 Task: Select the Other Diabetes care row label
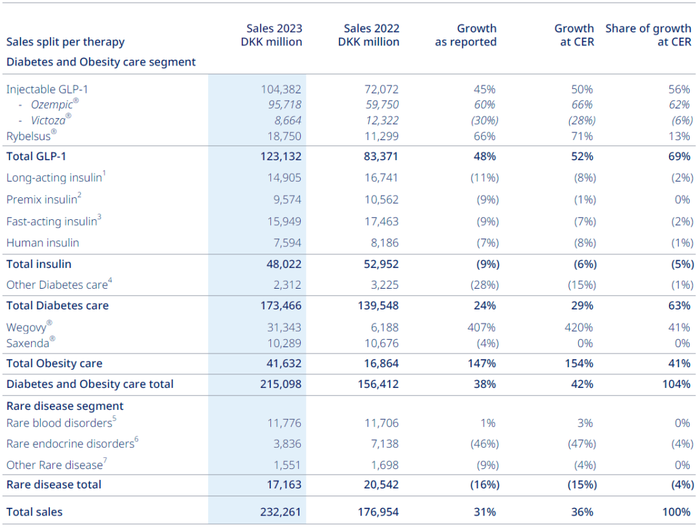pos(59,284)
